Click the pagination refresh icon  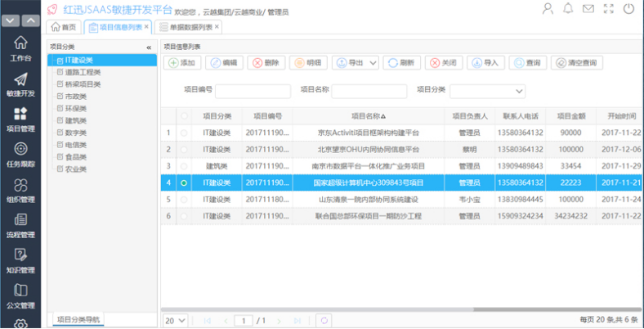pos(324,321)
